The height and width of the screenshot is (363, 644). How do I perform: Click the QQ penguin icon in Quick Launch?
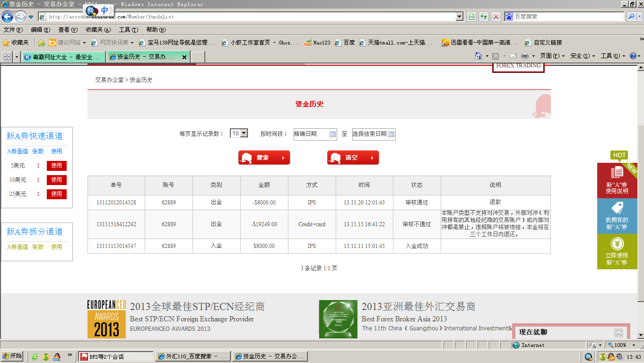coord(57,356)
